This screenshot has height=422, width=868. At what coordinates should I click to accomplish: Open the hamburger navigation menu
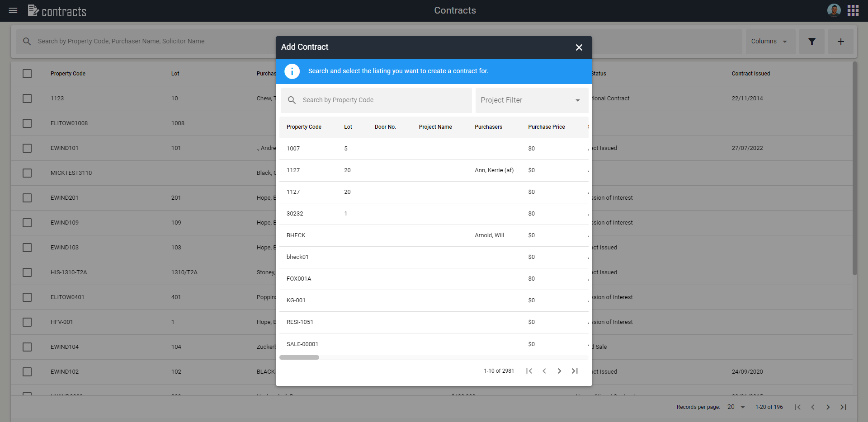coord(13,10)
